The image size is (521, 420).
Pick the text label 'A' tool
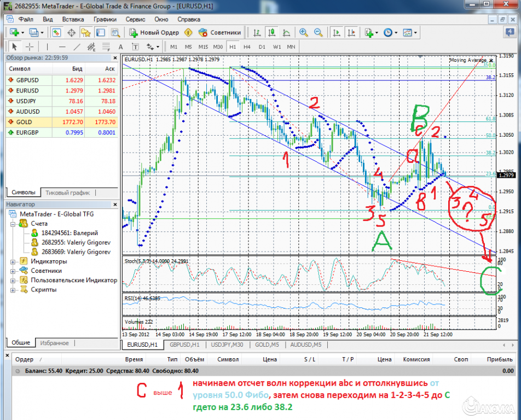pyautogui.click(x=121, y=46)
